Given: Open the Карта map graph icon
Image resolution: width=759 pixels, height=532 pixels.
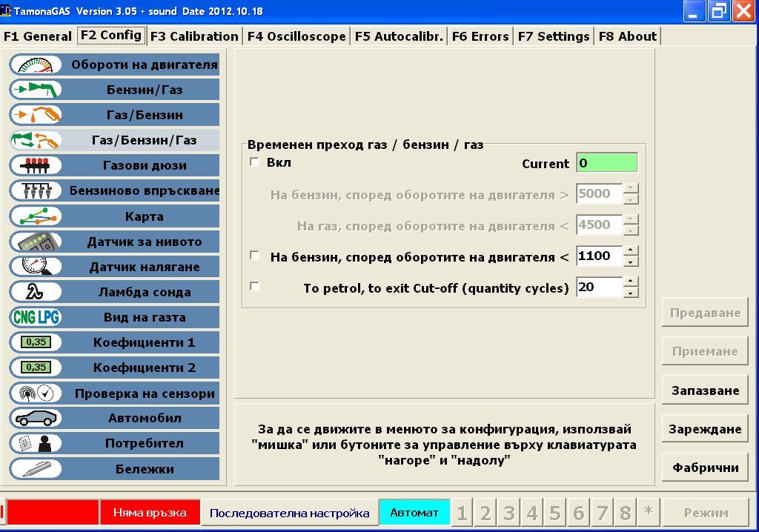Looking at the screenshot, I should 36,216.
